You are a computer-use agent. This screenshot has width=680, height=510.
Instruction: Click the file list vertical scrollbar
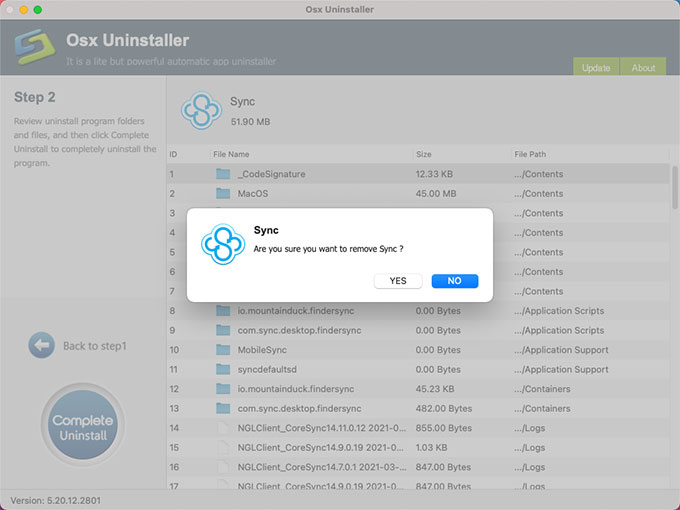point(675,188)
